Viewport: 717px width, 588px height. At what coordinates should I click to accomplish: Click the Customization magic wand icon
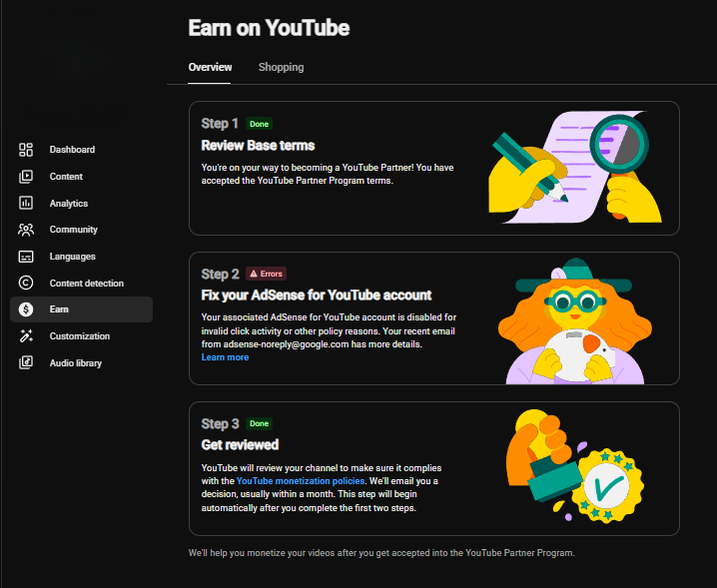tap(26, 336)
